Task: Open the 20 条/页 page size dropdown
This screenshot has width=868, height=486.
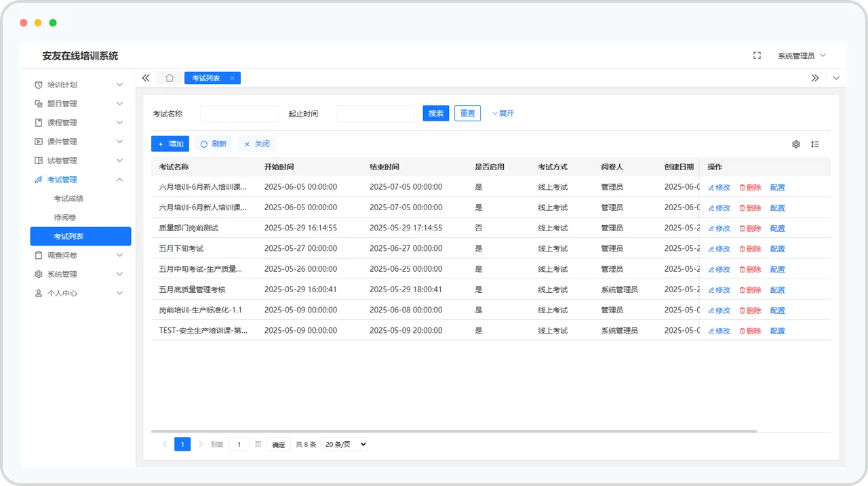Action: 344,445
